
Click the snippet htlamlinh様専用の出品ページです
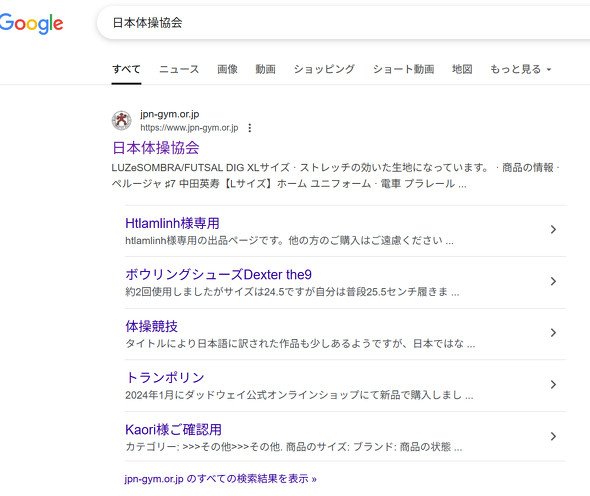click(x=289, y=240)
